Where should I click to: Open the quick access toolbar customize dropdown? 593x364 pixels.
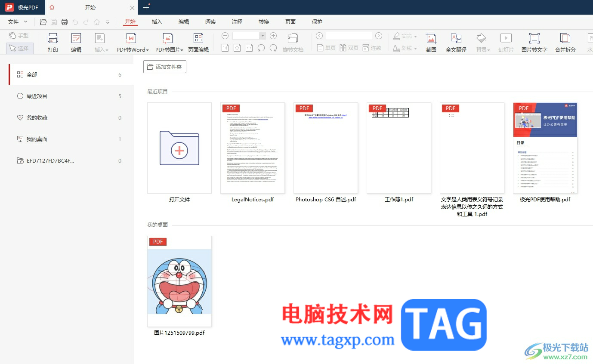(x=108, y=22)
